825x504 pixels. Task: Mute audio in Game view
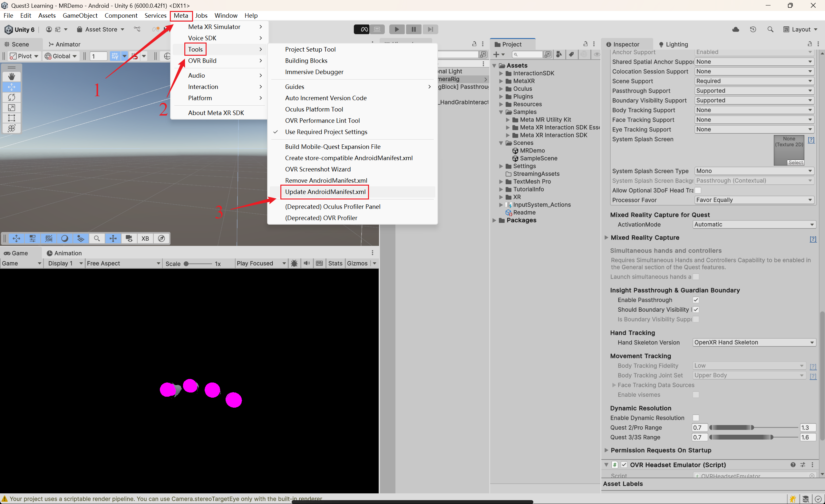coord(306,263)
